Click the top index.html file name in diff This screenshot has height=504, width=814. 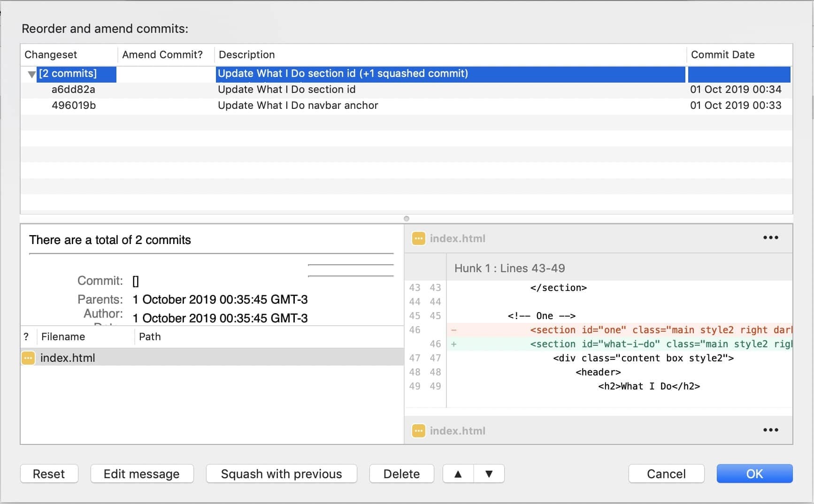tap(458, 238)
